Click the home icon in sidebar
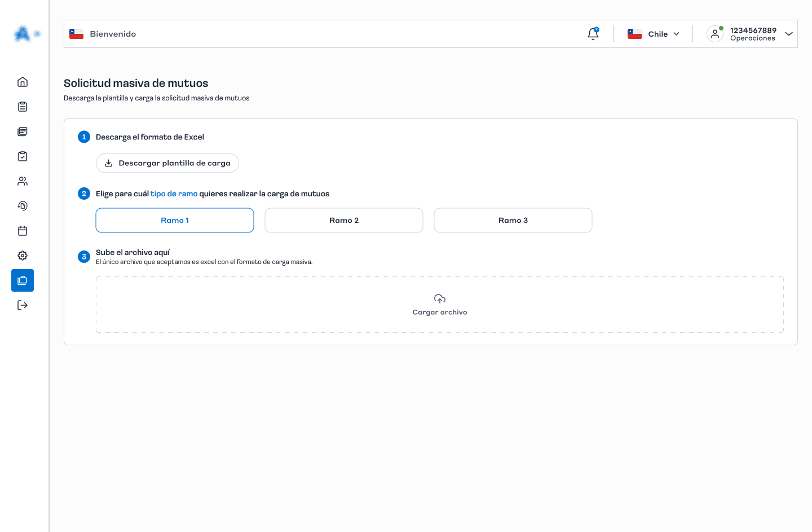Image resolution: width=812 pixels, height=532 pixels. (23, 82)
